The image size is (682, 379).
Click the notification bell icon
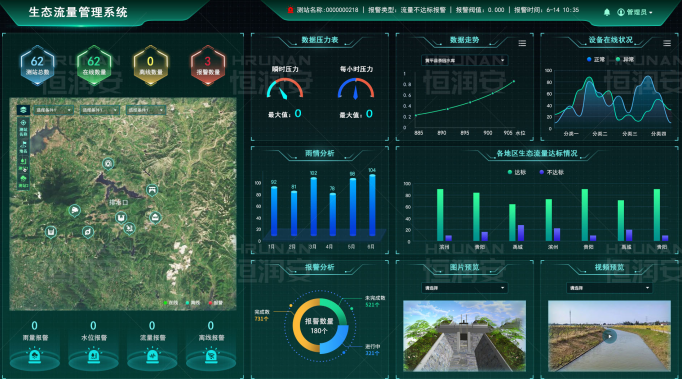(607, 12)
